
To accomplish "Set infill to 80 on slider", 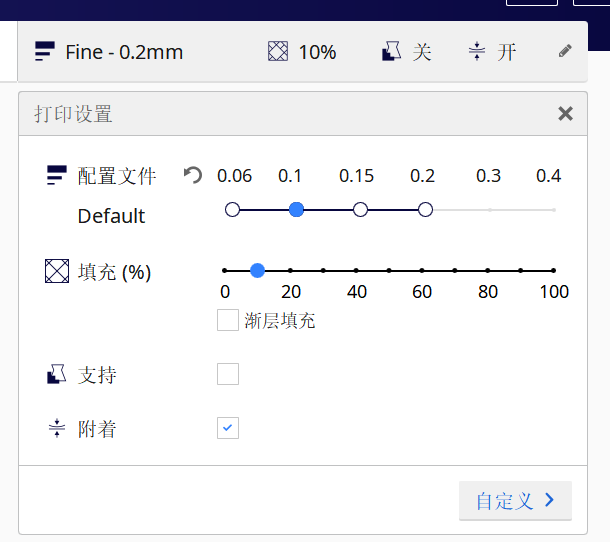I will coord(487,270).
